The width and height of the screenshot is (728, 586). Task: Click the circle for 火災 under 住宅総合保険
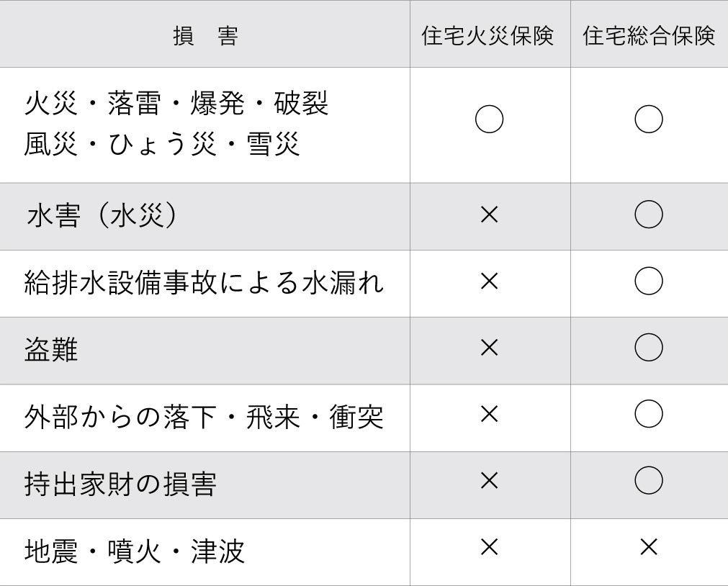coord(649,120)
